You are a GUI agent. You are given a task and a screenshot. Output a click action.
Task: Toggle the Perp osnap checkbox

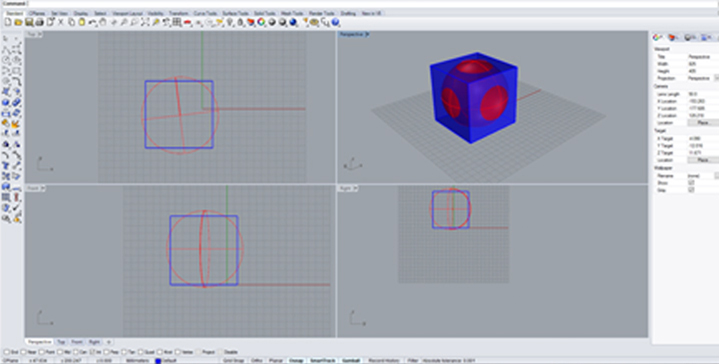(x=107, y=352)
